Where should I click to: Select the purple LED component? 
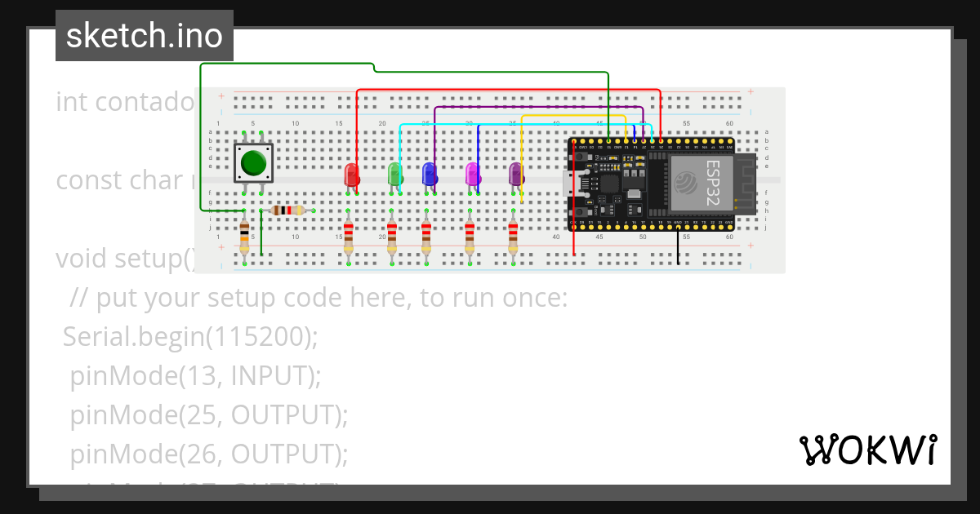click(513, 173)
